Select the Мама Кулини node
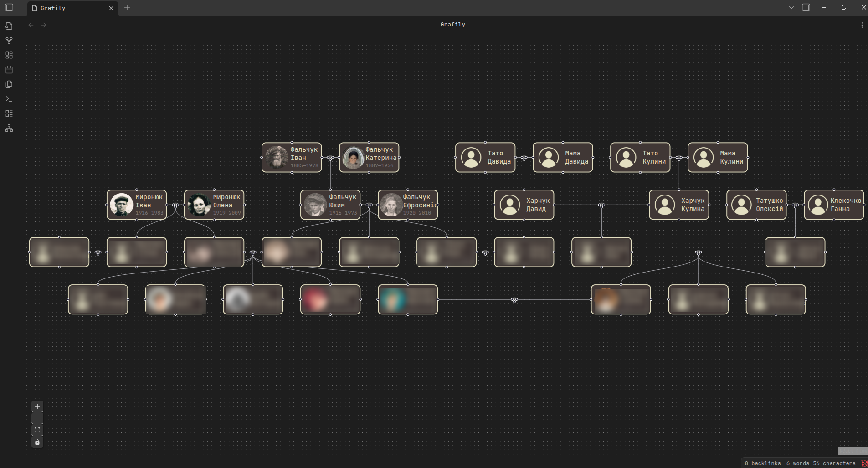 click(x=718, y=157)
